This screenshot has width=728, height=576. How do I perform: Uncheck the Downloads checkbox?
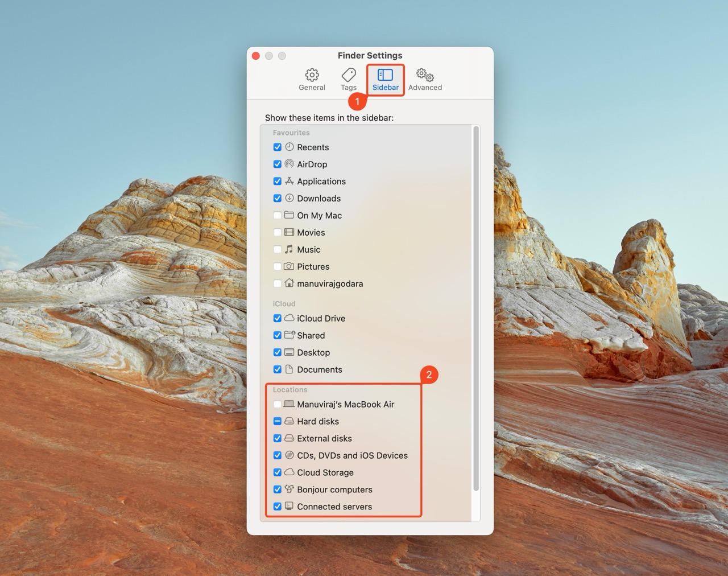(x=278, y=198)
